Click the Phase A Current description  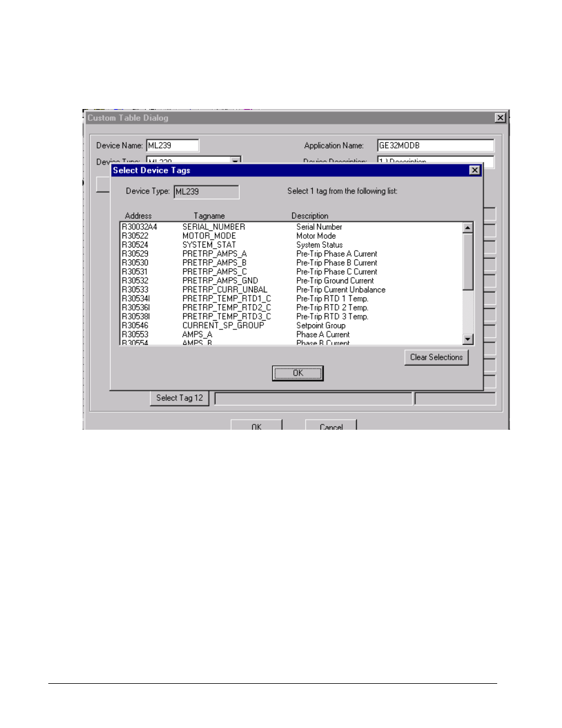click(323, 334)
